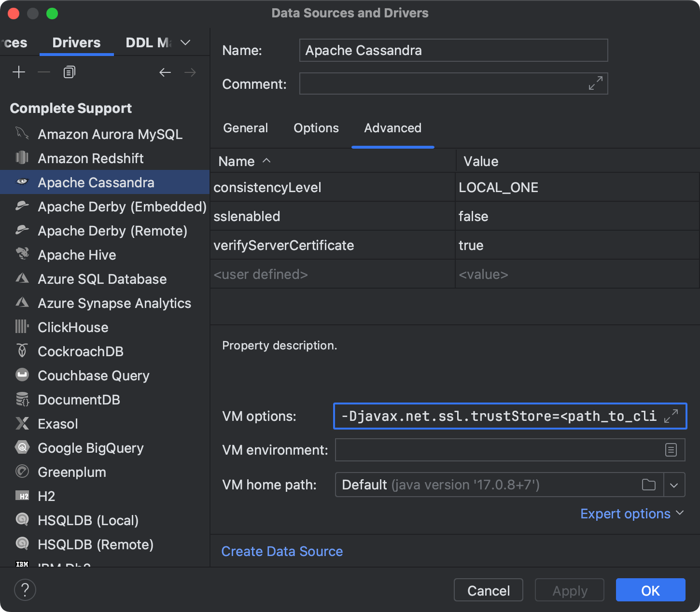700x612 pixels.
Task: Click the Exasol X icon
Action: click(x=22, y=423)
